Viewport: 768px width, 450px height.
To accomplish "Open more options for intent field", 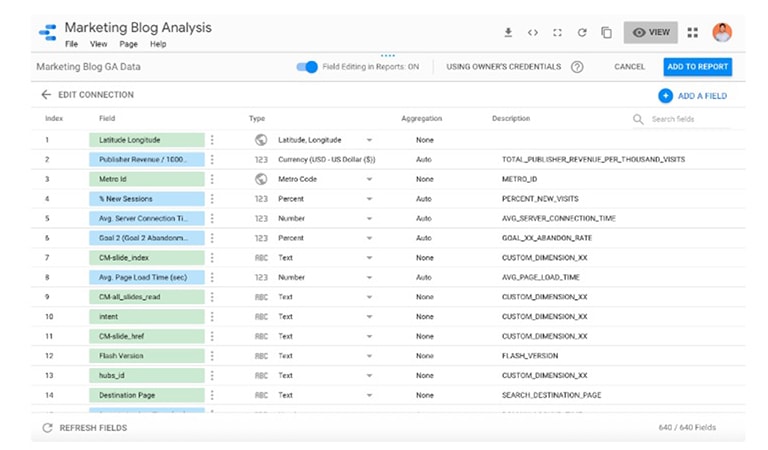I will [212, 317].
